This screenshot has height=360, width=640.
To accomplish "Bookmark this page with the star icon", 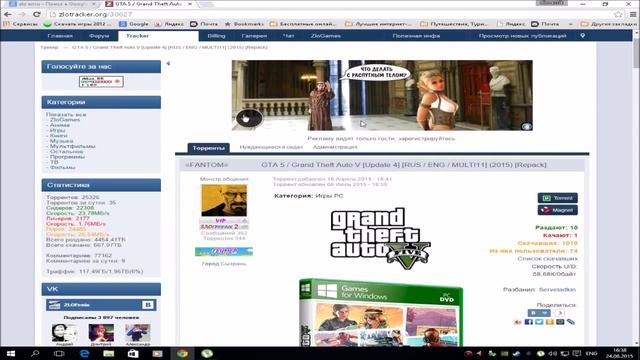I will (x=618, y=14).
